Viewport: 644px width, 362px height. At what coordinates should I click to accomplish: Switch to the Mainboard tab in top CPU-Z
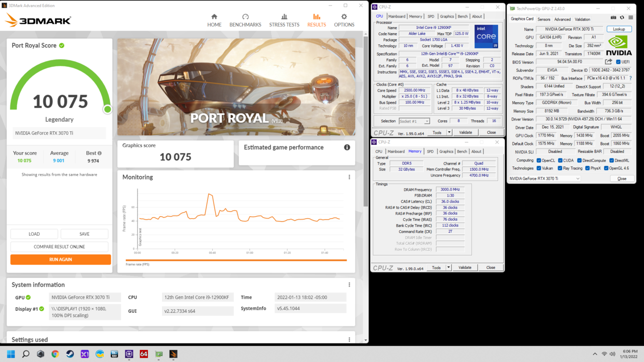[396, 16]
